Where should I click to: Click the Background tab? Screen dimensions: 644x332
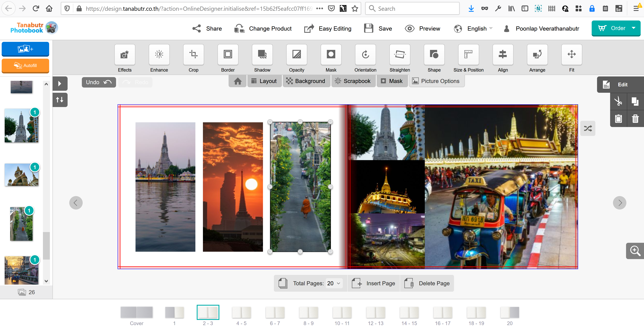[305, 81]
